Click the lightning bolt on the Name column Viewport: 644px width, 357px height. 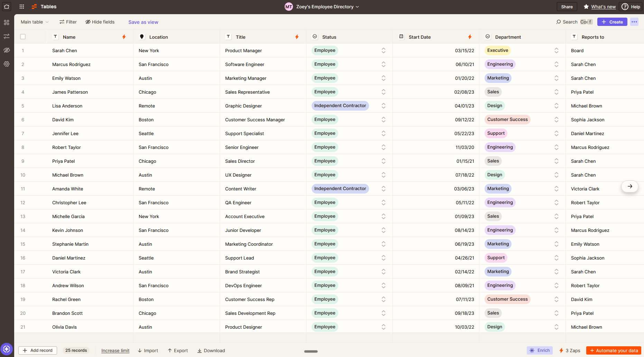(x=124, y=37)
